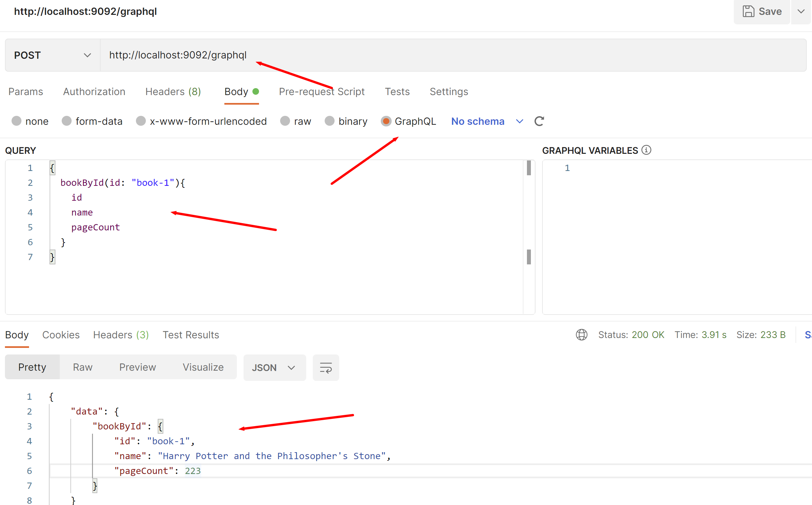Select the none body type radio
Viewport: 812px width, 505px height.
coord(16,121)
